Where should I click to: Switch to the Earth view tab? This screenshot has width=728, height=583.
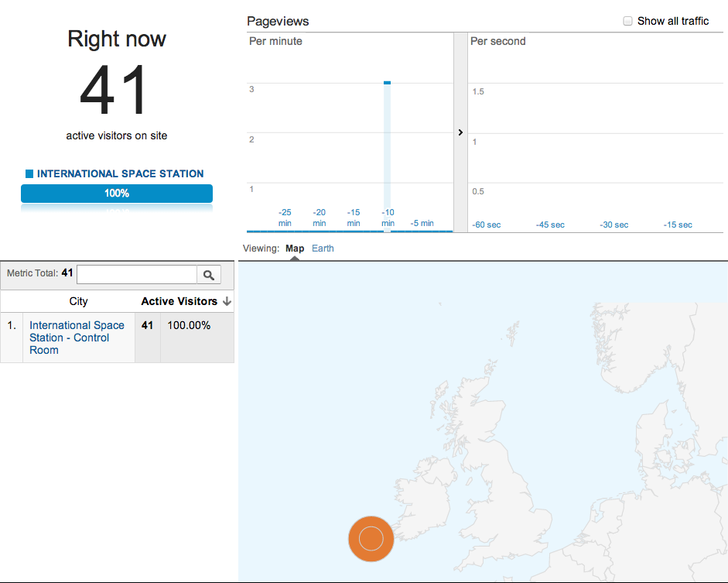point(323,248)
